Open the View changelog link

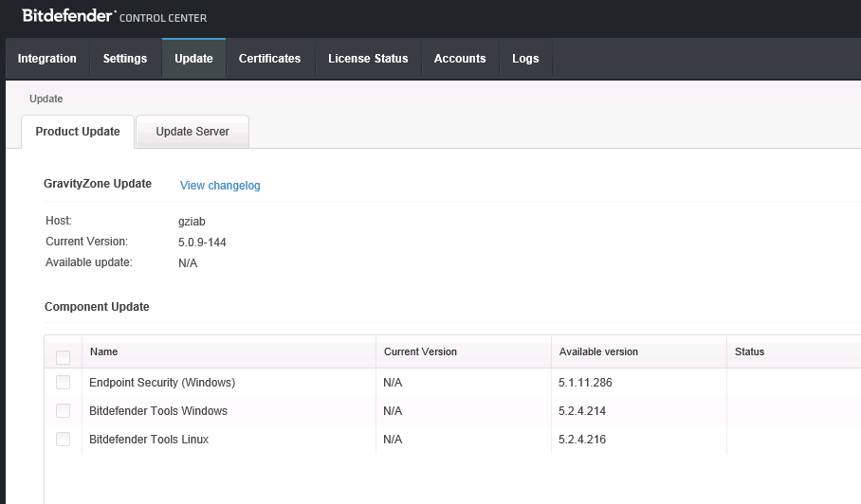(220, 186)
